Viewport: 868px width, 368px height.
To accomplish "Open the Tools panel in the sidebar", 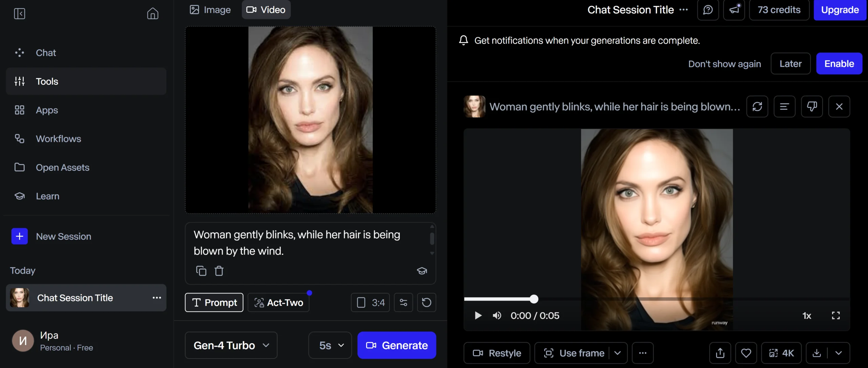I will coord(47,81).
